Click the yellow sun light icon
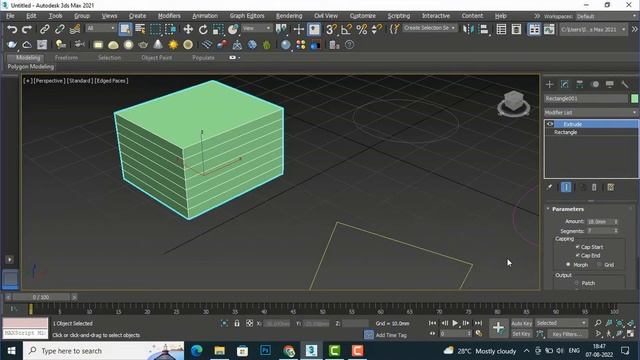 (173, 45)
